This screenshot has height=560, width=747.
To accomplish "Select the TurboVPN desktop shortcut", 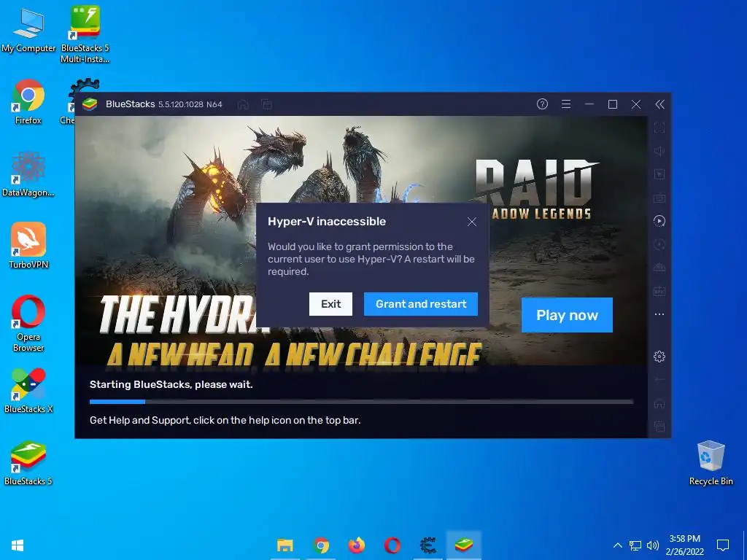I will point(28,246).
